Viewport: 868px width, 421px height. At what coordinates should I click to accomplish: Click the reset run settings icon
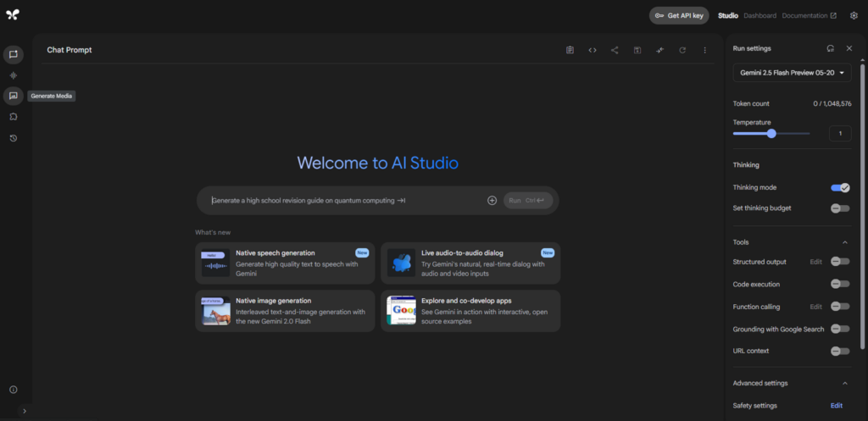point(830,48)
